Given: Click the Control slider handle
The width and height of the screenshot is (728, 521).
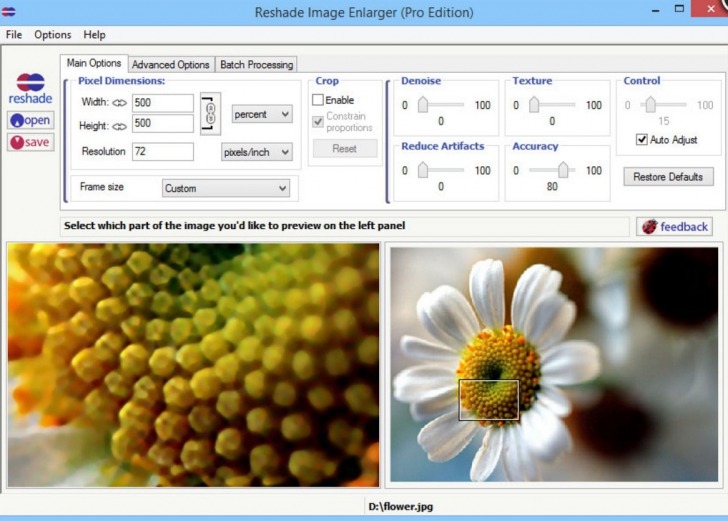Looking at the screenshot, I should 650,104.
